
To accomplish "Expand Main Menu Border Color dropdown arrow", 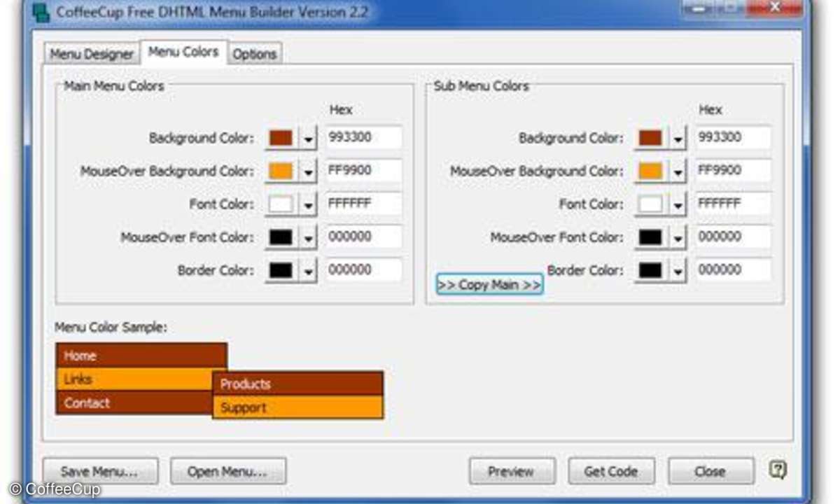I will coord(308,270).
